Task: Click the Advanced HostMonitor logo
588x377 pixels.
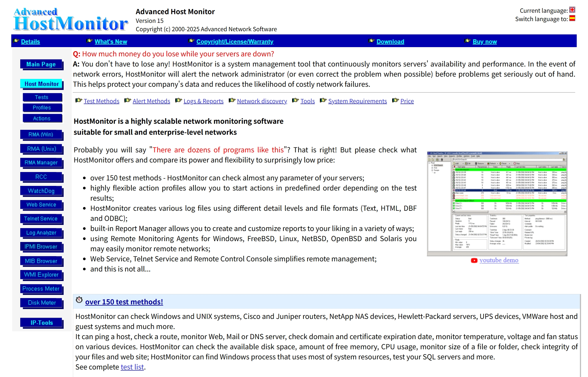Action: [x=70, y=20]
